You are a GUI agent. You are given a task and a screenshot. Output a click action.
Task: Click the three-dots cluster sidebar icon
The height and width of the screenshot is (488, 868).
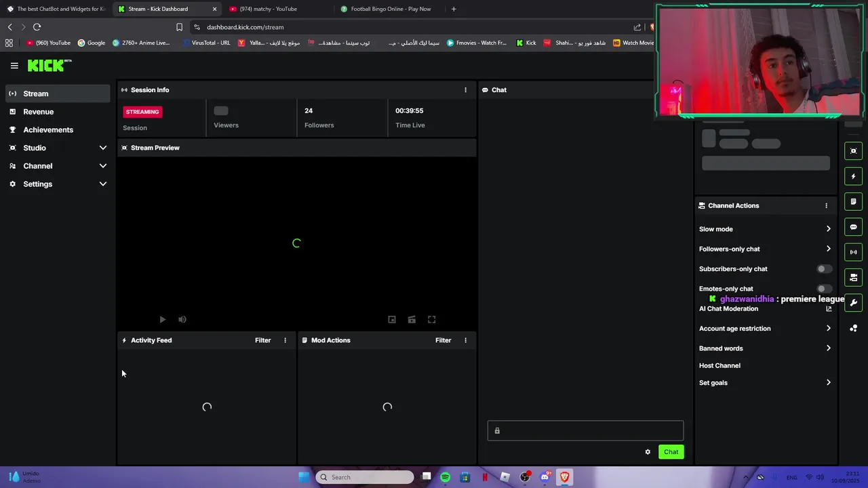click(854, 328)
